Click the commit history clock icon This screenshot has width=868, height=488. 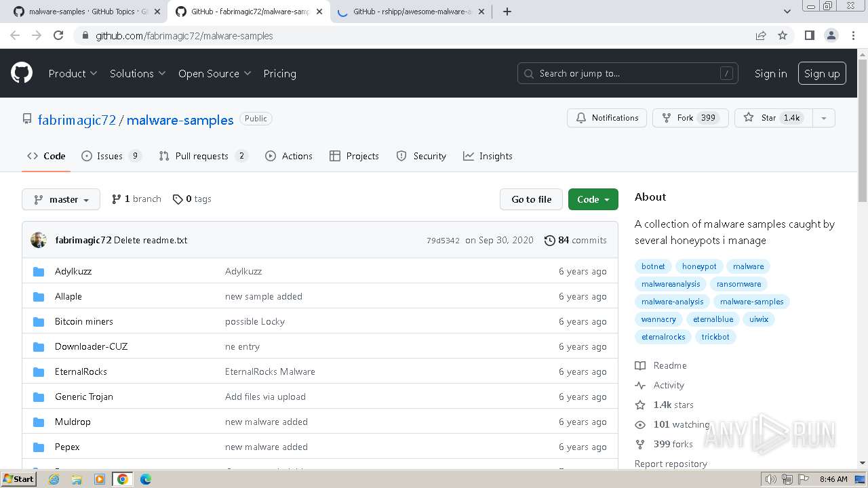tap(549, 240)
